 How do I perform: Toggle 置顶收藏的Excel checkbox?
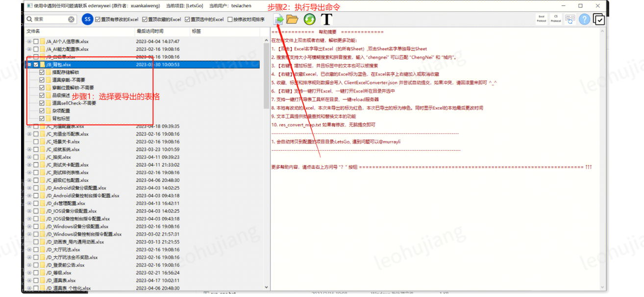pos(145,20)
